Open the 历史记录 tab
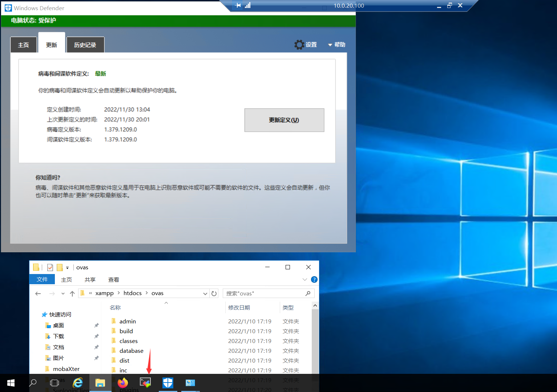Image resolution: width=557 pixels, height=392 pixels. click(85, 45)
